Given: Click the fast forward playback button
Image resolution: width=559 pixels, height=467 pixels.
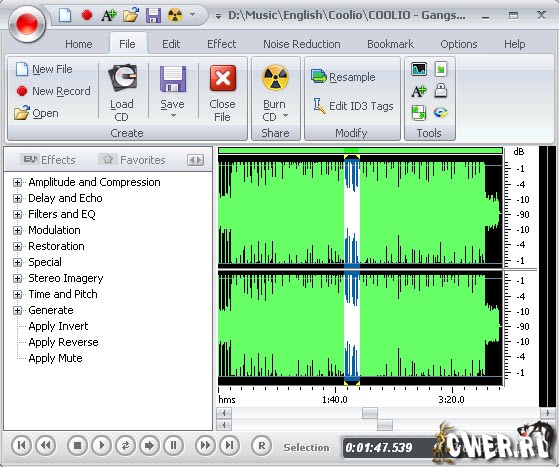Looking at the screenshot, I should pos(205,445).
